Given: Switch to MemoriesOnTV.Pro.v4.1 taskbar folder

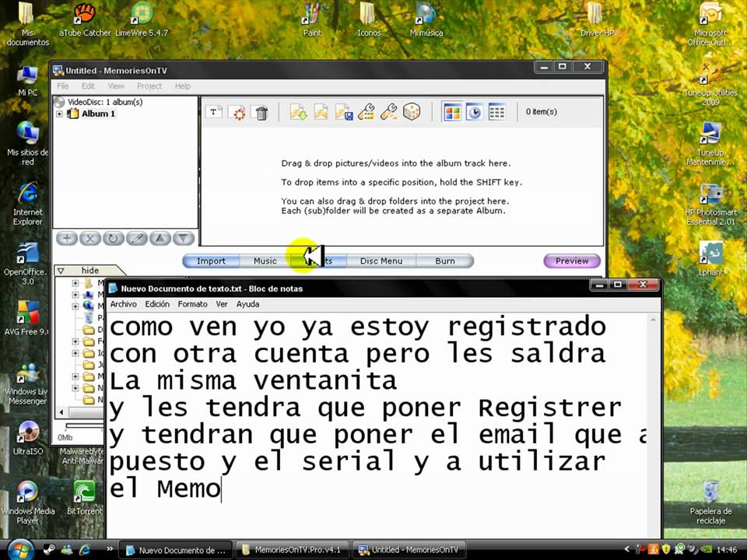Looking at the screenshot, I should point(293,550).
